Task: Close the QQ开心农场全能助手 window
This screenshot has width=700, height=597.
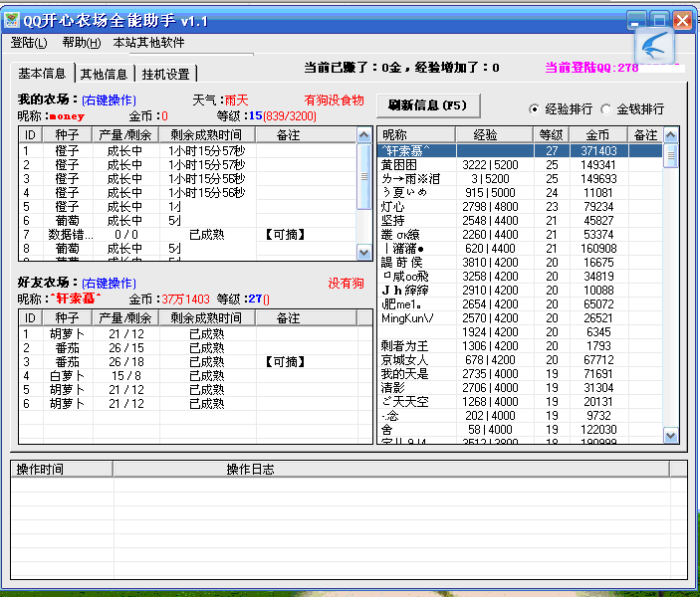Action: 683,20
